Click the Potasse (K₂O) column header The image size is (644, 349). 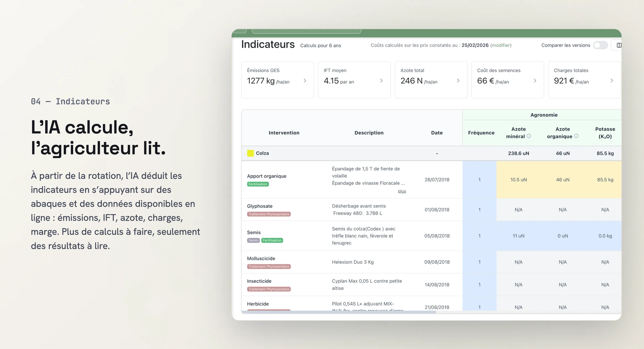tap(605, 133)
